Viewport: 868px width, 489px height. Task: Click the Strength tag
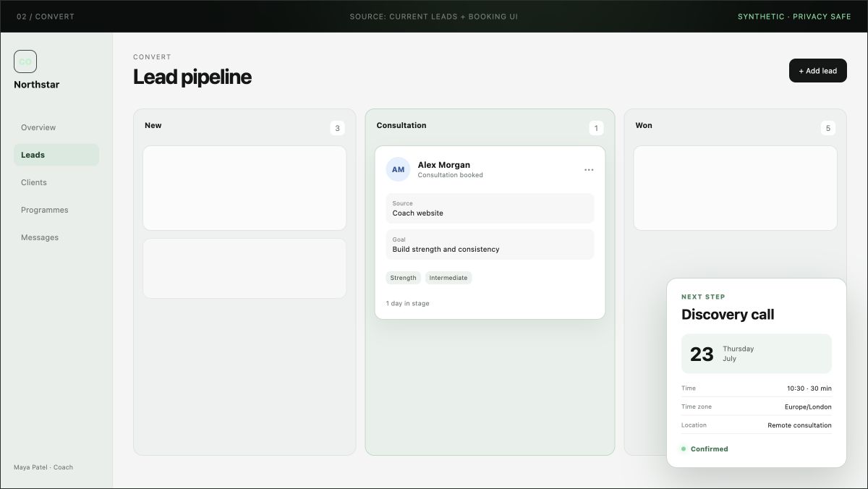403,278
